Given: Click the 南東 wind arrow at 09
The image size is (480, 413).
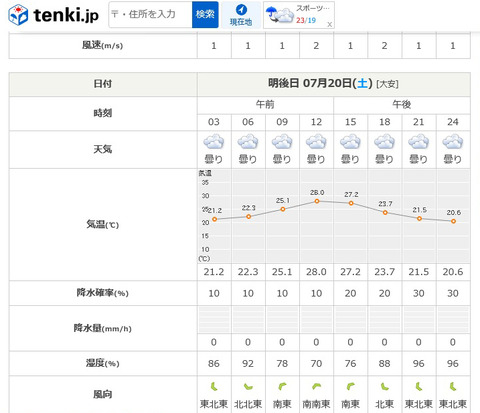Looking at the screenshot, I should click(282, 386).
